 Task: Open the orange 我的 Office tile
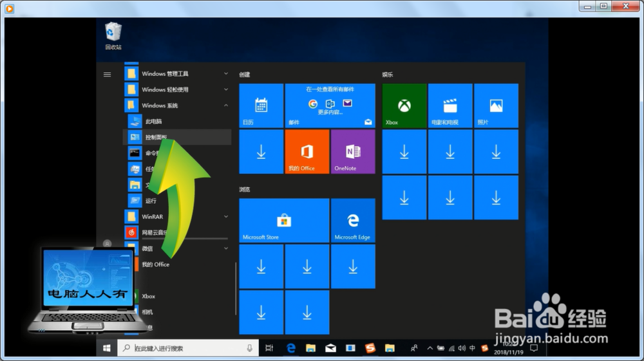point(307,151)
